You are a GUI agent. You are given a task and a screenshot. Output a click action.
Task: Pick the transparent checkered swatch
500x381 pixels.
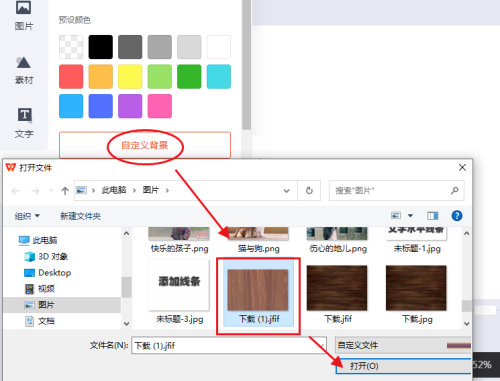click(x=71, y=47)
